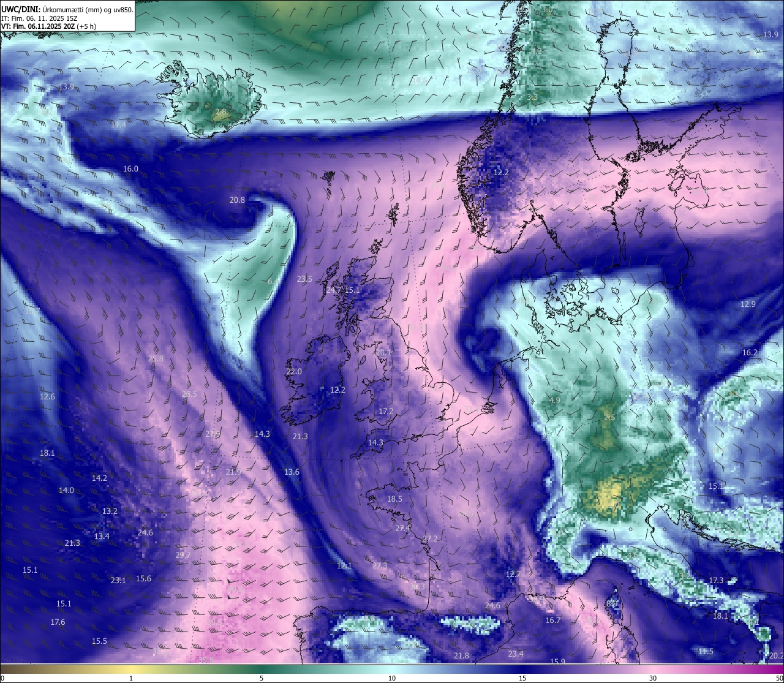Click the 12.6 value at the left edge
This screenshot has height=683, width=784.
47,397
